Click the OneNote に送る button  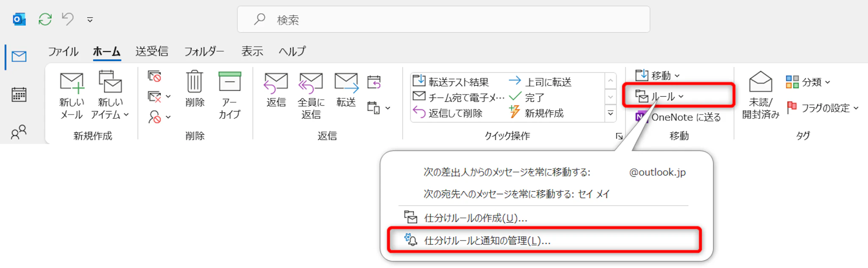[679, 117]
